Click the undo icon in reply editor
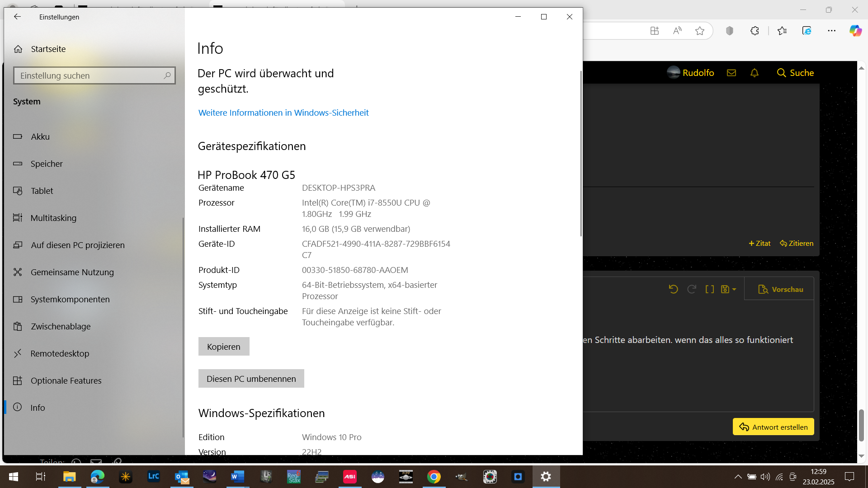The height and width of the screenshot is (488, 868). pyautogui.click(x=673, y=289)
